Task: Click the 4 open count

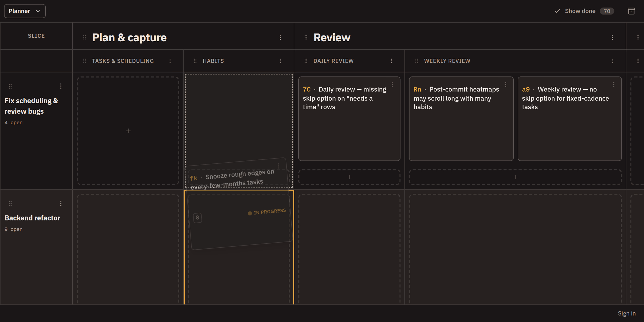Action: [x=13, y=123]
